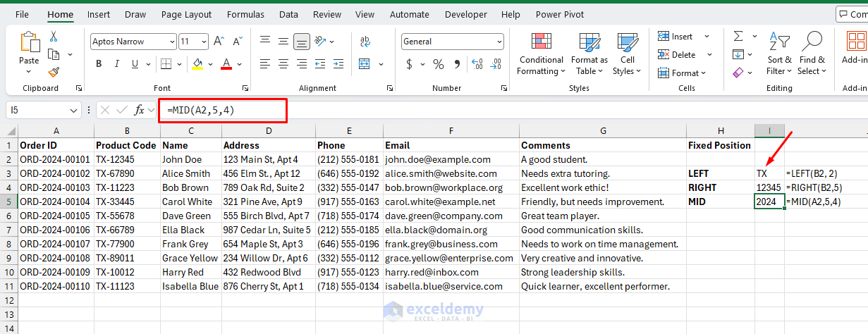Open the File menu
Image resolution: width=868 pixels, height=334 pixels.
pos(22,14)
